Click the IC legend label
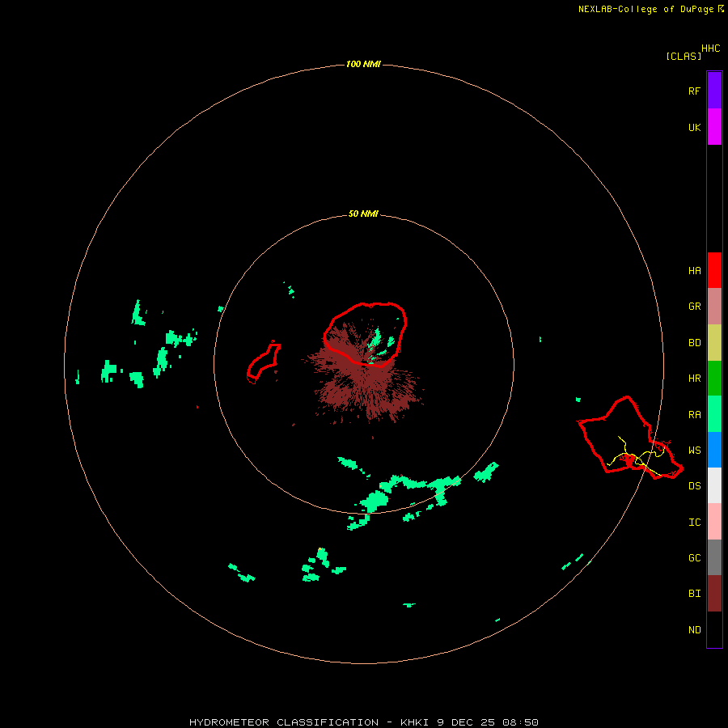 coord(694,523)
